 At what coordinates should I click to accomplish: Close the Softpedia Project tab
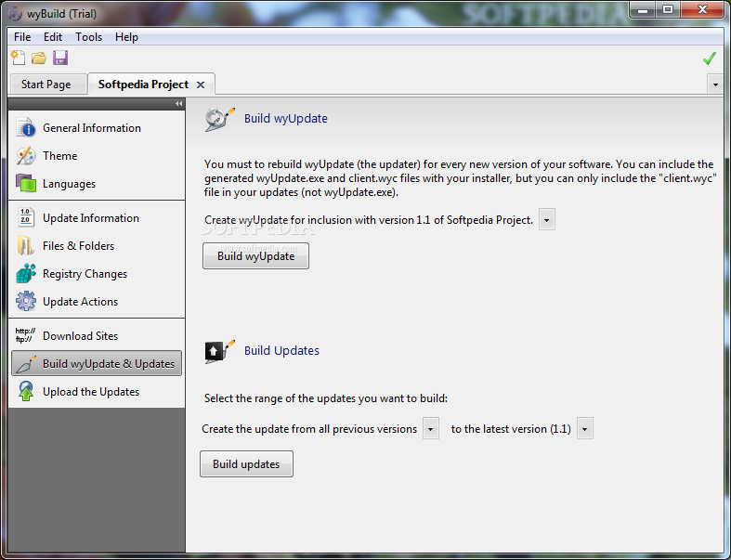point(201,85)
